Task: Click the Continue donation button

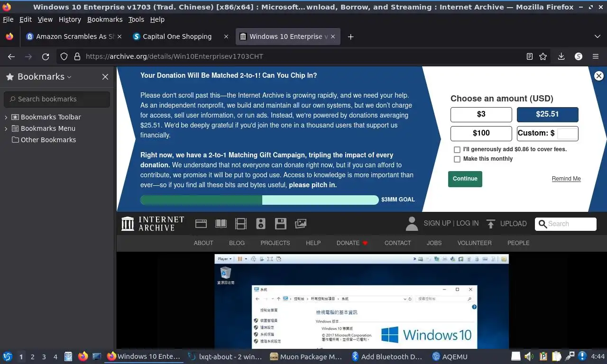Action: [465, 179]
